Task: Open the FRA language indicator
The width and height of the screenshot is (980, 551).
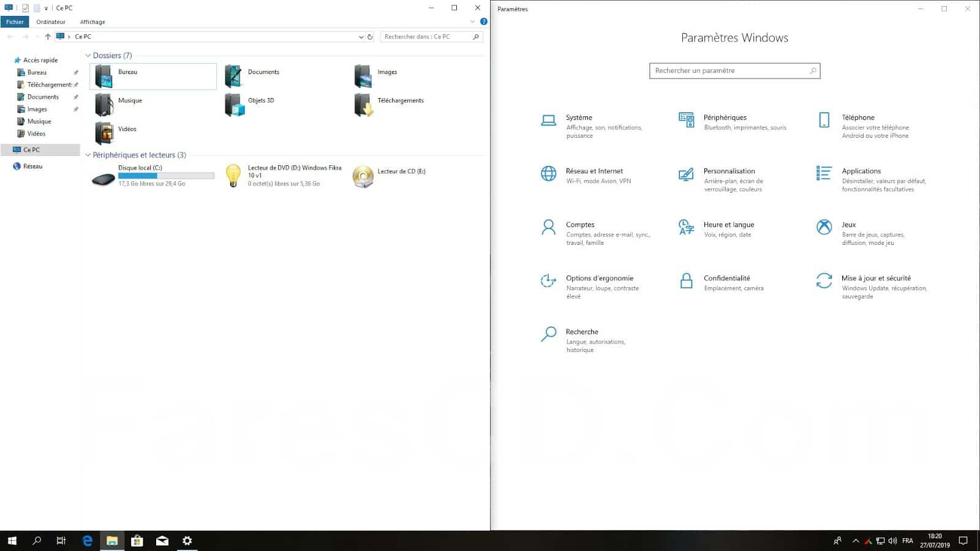Action: tap(908, 541)
